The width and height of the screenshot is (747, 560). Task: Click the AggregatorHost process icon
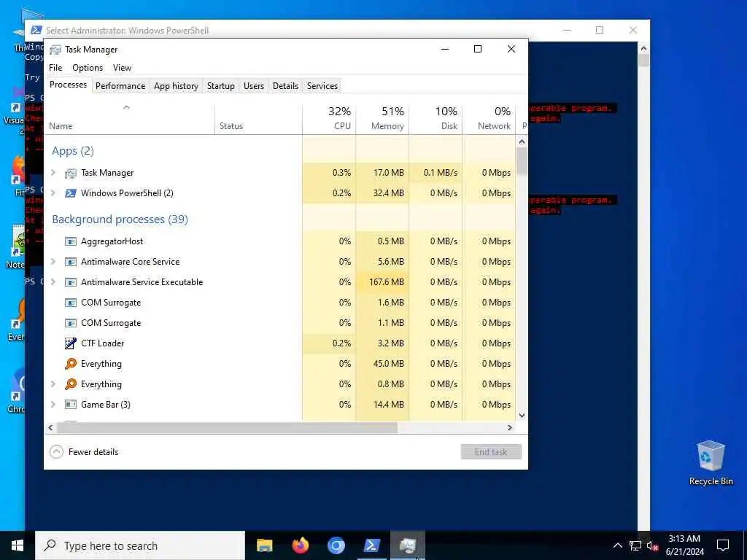(x=71, y=241)
